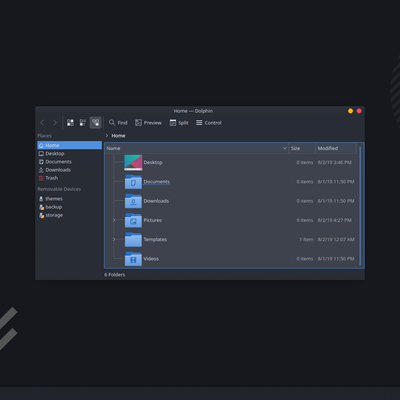This screenshot has height=400, width=400.
Task: Click the sort arrow in Name header
Action: [284, 148]
